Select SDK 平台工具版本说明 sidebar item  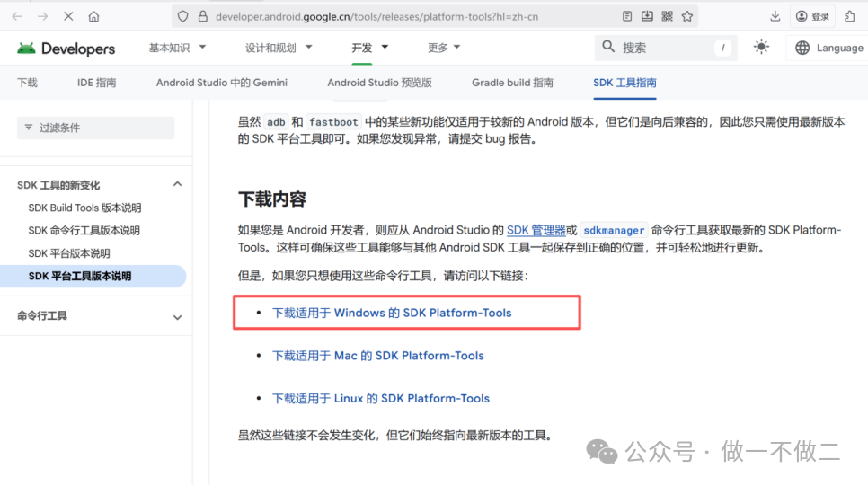point(93,276)
